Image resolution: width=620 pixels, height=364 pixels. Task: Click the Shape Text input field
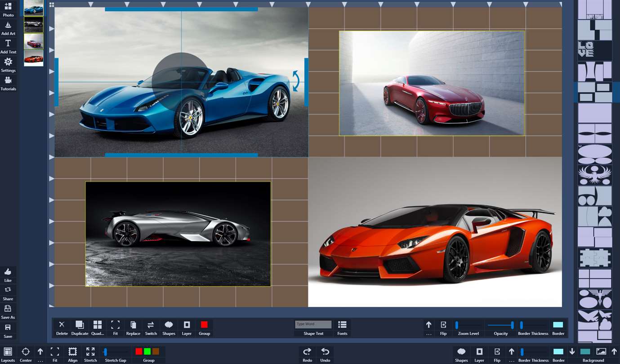tap(313, 324)
